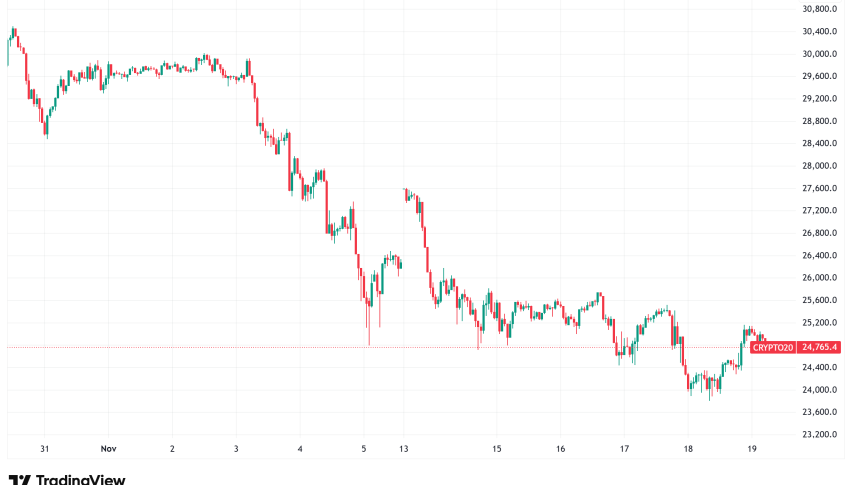Click date 19 on the time axis
Viewport: 852px width, 485px height.
pos(751,449)
